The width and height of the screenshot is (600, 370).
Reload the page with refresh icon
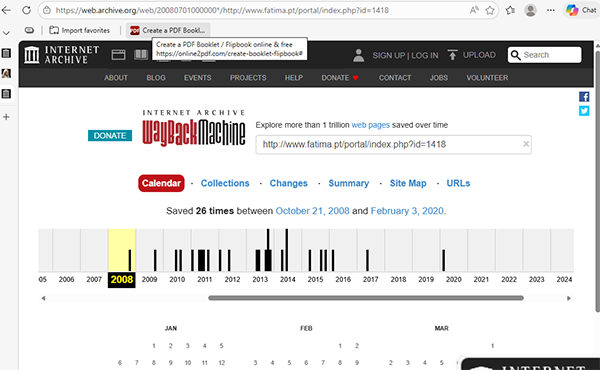[26, 10]
